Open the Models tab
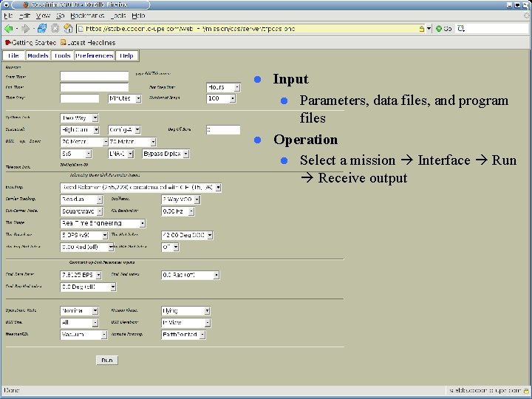 [38, 55]
